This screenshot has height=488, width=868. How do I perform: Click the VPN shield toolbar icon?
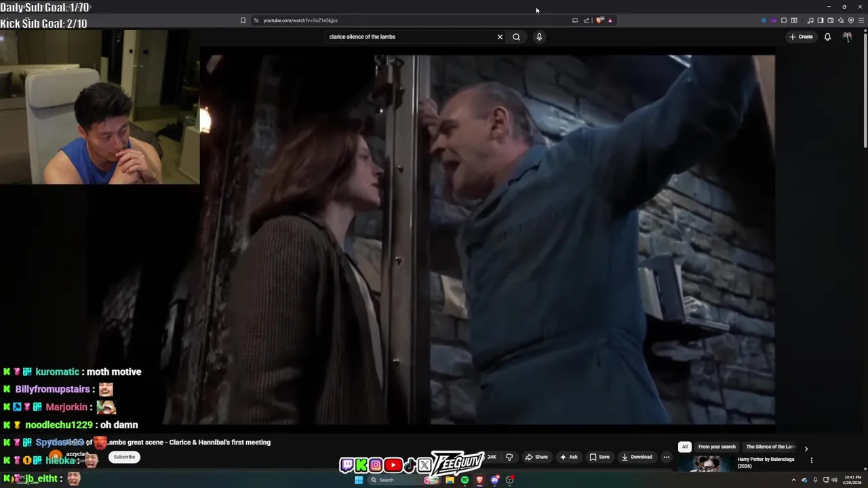click(851, 20)
